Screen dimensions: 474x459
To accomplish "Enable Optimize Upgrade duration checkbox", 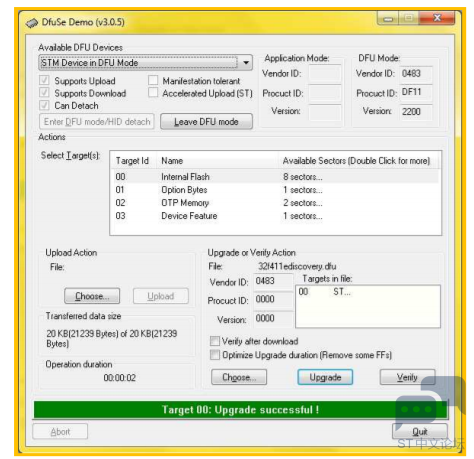I will (215, 355).
